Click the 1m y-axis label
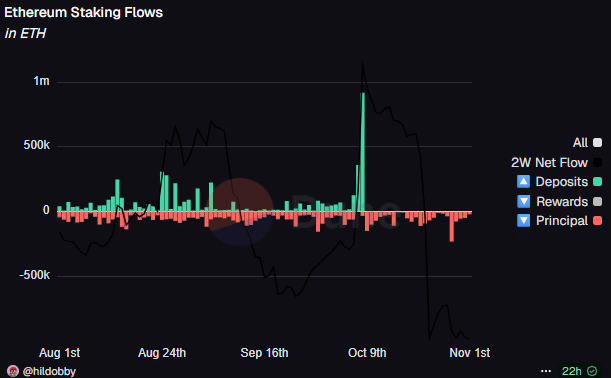This screenshot has height=378, width=611. pyautogui.click(x=41, y=81)
